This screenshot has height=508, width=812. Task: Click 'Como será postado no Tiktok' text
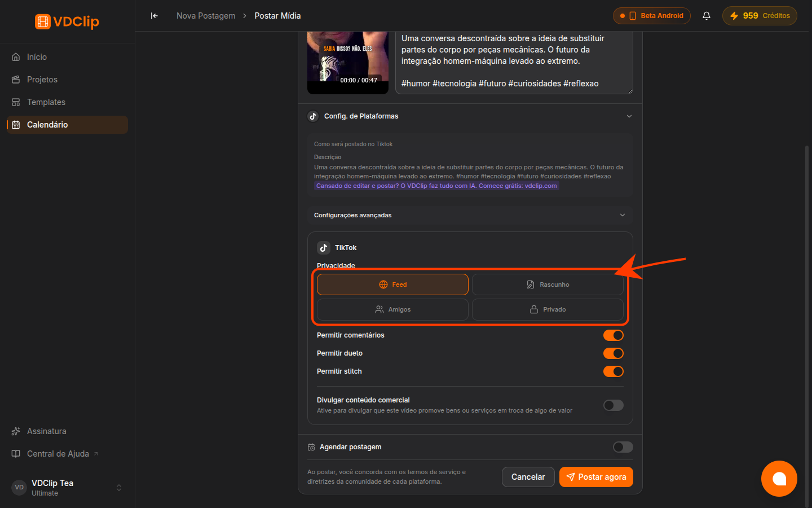[x=353, y=144]
